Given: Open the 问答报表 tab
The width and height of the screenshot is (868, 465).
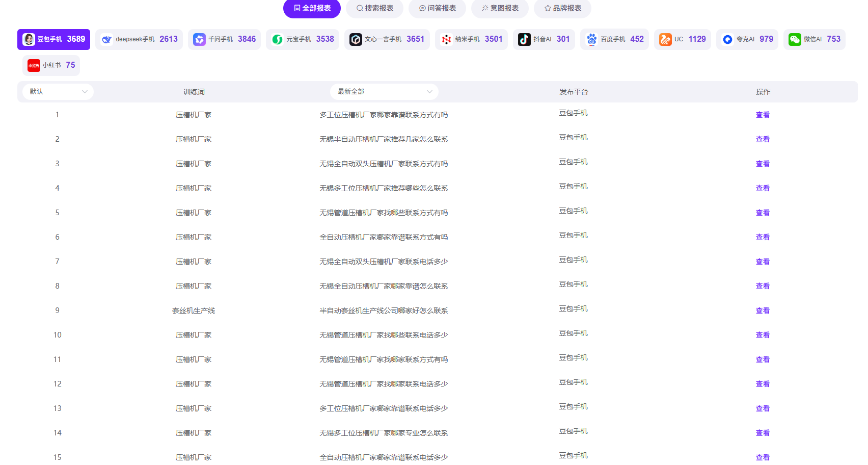Looking at the screenshot, I should 437,8.
